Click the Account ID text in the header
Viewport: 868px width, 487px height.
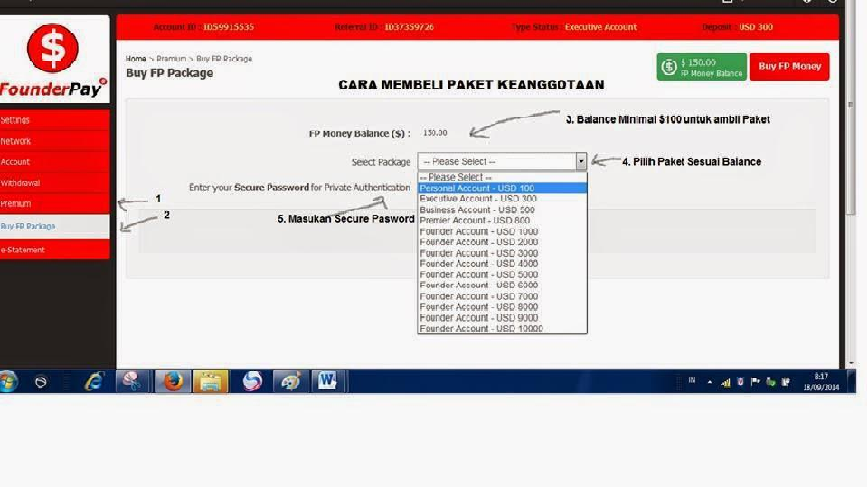click(203, 27)
